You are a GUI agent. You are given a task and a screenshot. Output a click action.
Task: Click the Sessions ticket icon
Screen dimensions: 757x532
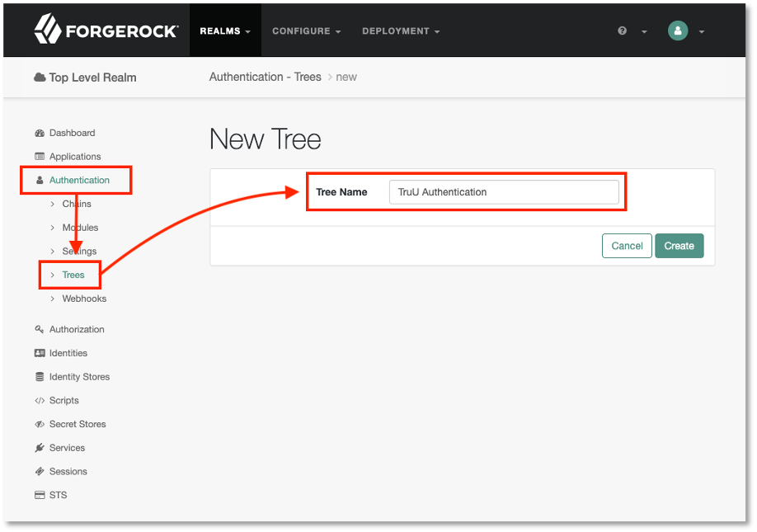tap(40, 471)
